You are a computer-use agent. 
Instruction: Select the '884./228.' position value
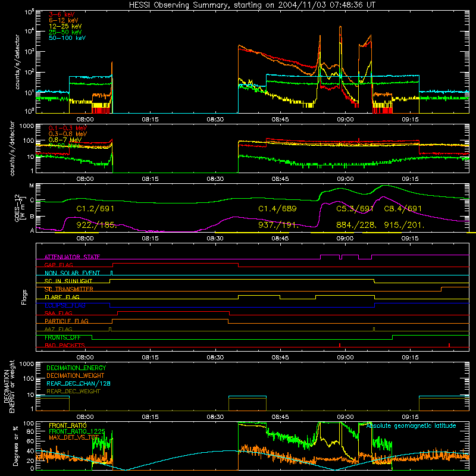[x=356, y=225]
